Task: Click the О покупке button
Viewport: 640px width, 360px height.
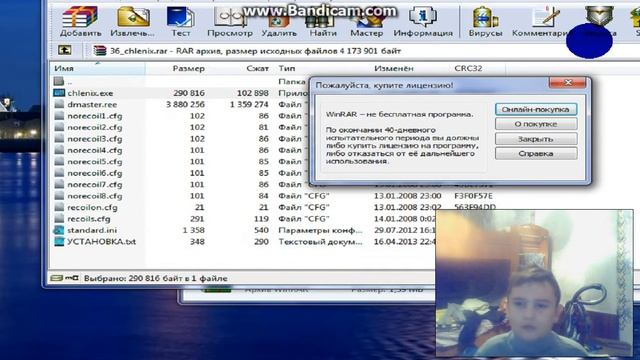Action: pyautogui.click(x=536, y=124)
